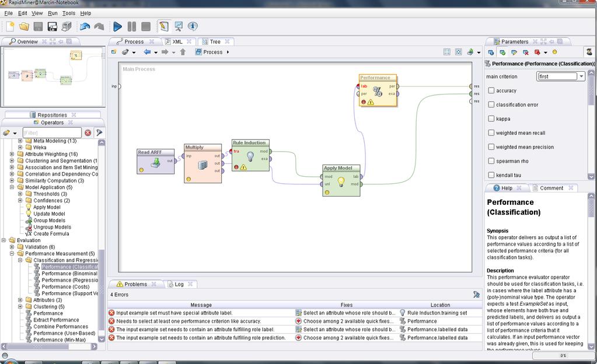Open the Repositories tab

pyautogui.click(x=52, y=115)
